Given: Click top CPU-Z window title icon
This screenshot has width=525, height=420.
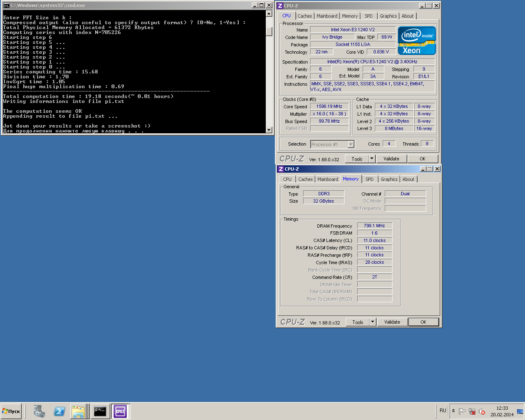Looking at the screenshot, I should point(280,6).
